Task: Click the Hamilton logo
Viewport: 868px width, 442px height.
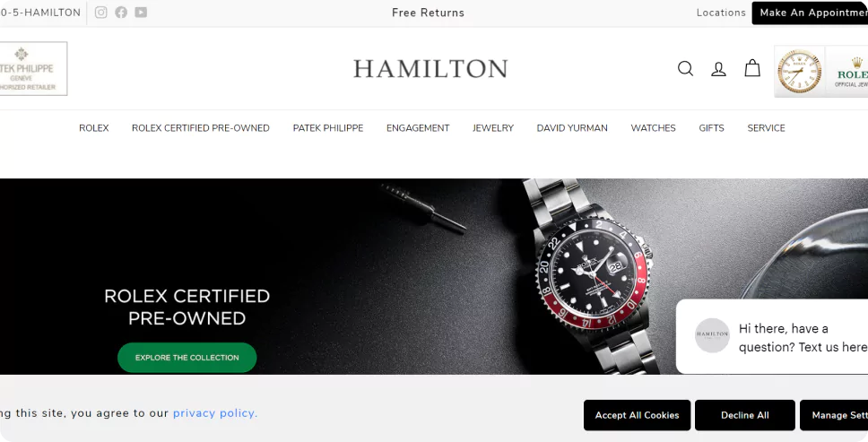Action: pos(430,69)
